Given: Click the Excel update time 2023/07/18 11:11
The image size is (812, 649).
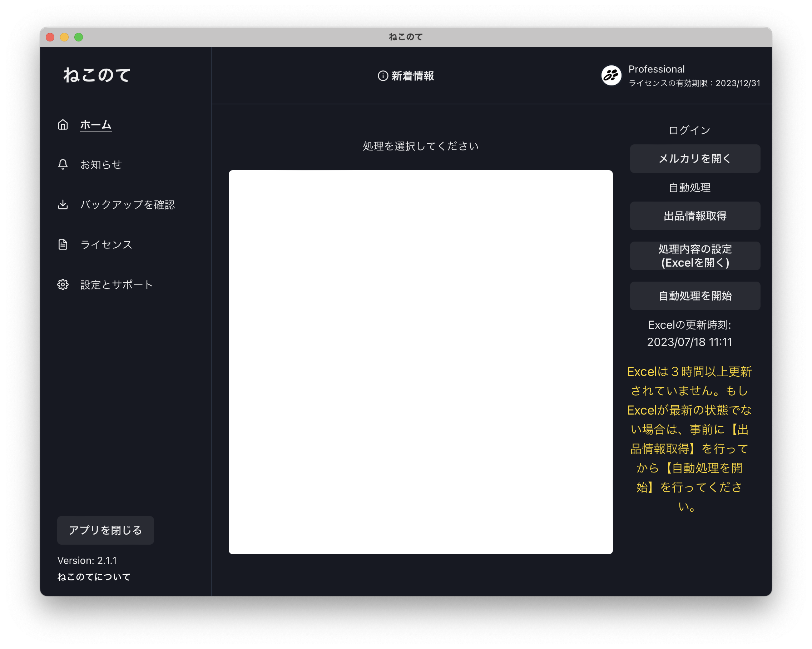Looking at the screenshot, I should (689, 342).
